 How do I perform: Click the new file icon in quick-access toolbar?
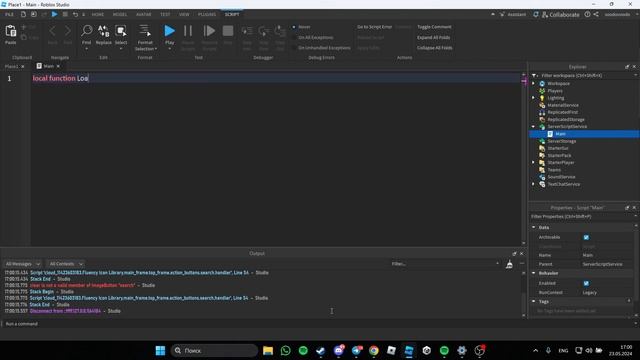[x=23, y=14]
